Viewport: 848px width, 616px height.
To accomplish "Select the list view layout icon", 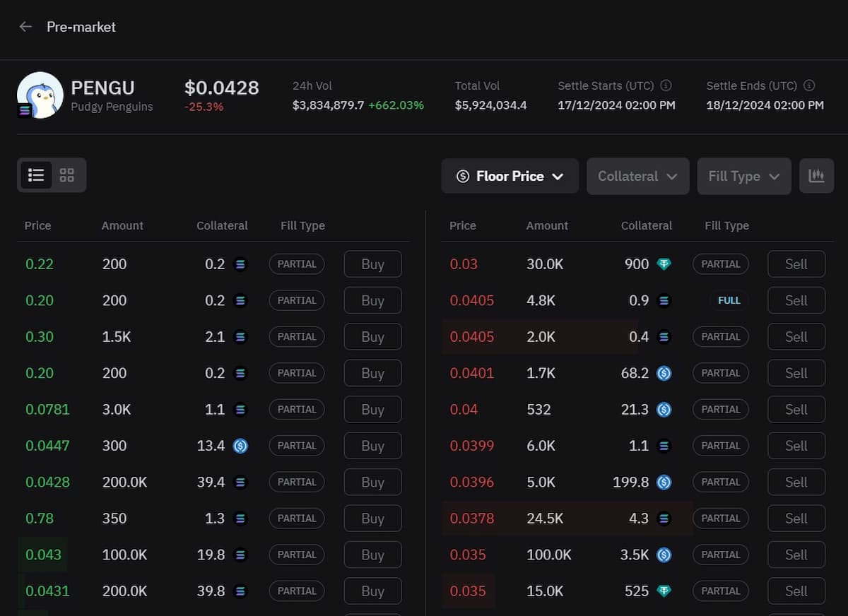I will [36, 174].
